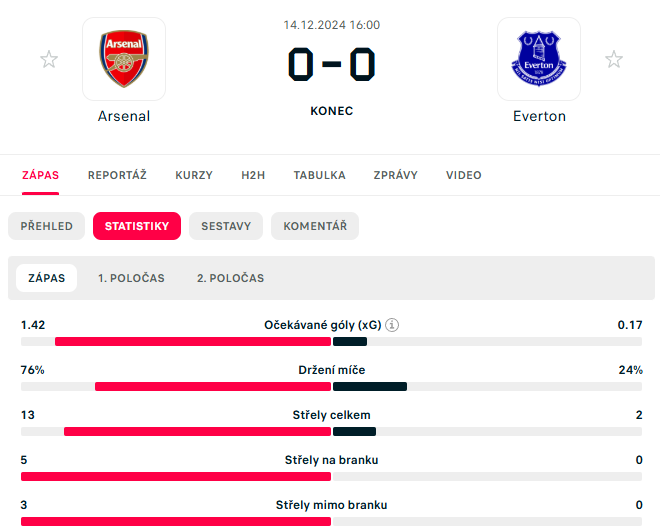Open the Everton club crest
The image size is (660, 531).
coord(539,59)
